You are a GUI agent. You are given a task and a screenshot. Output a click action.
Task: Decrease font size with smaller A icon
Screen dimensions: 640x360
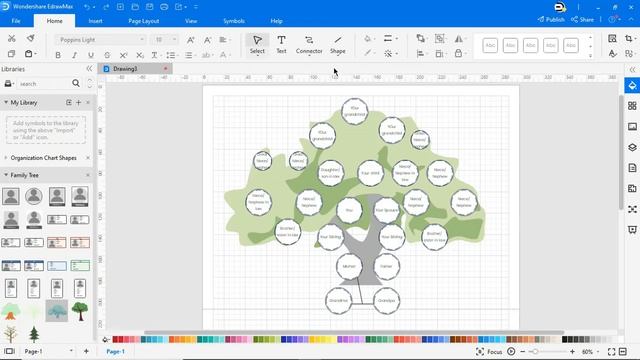coord(207,40)
